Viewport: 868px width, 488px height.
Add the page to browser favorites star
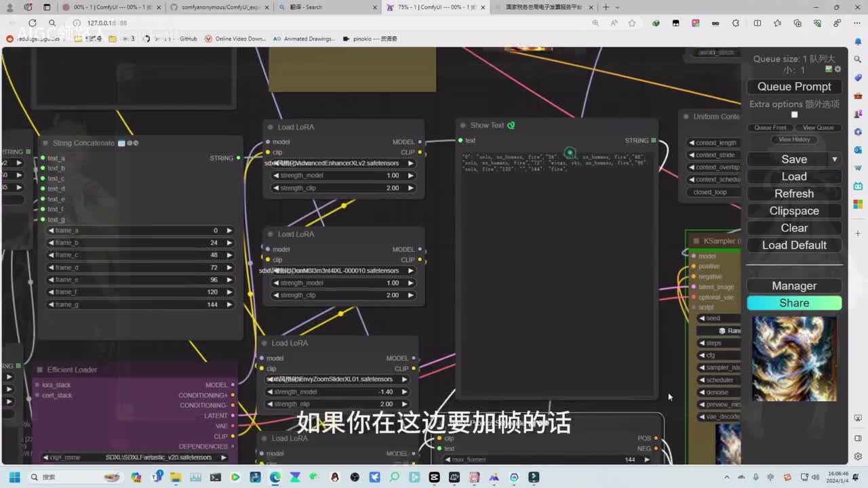pyautogui.click(x=632, y=23)
